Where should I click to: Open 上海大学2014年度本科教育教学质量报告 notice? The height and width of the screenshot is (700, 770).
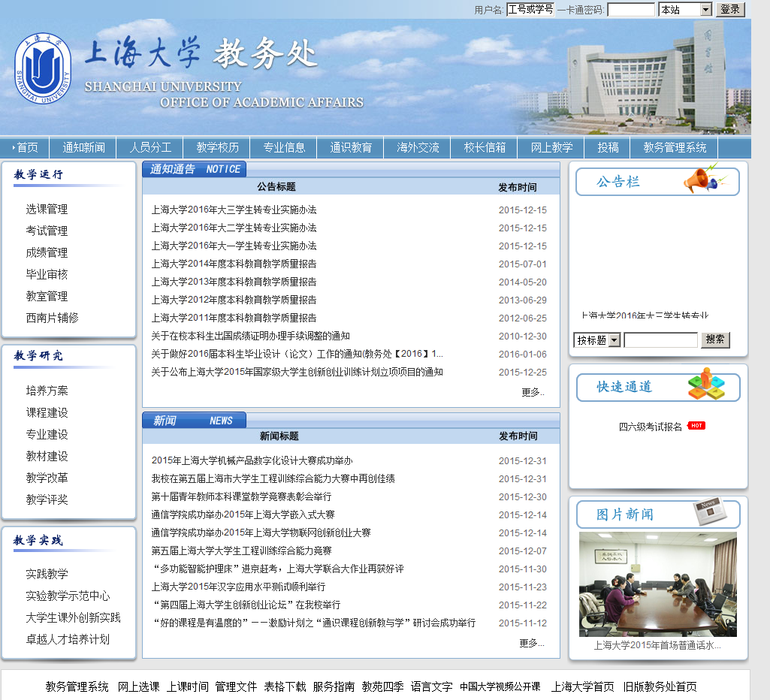click(x=234, y=264)
